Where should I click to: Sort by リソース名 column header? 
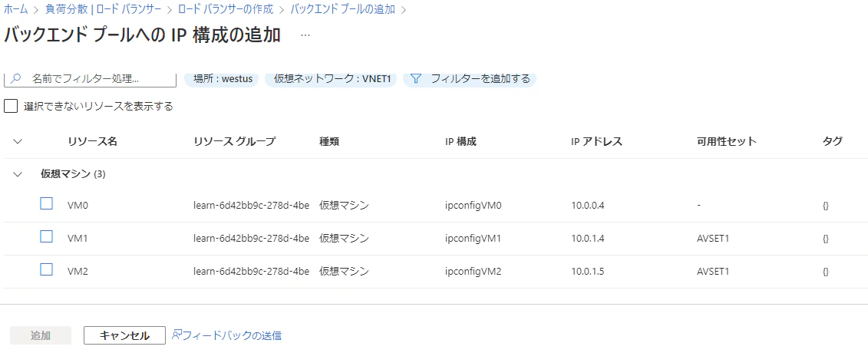(92, 142)
